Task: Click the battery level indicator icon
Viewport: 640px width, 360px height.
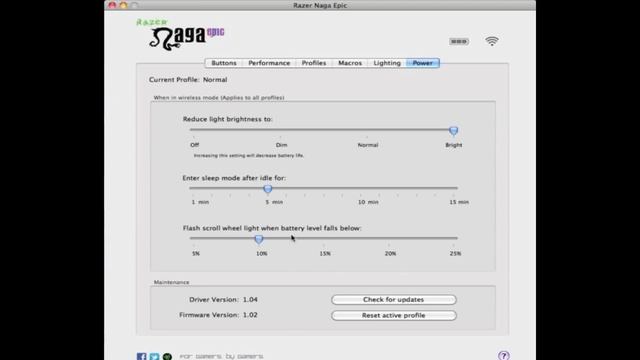Action: [x=459, y=41]
